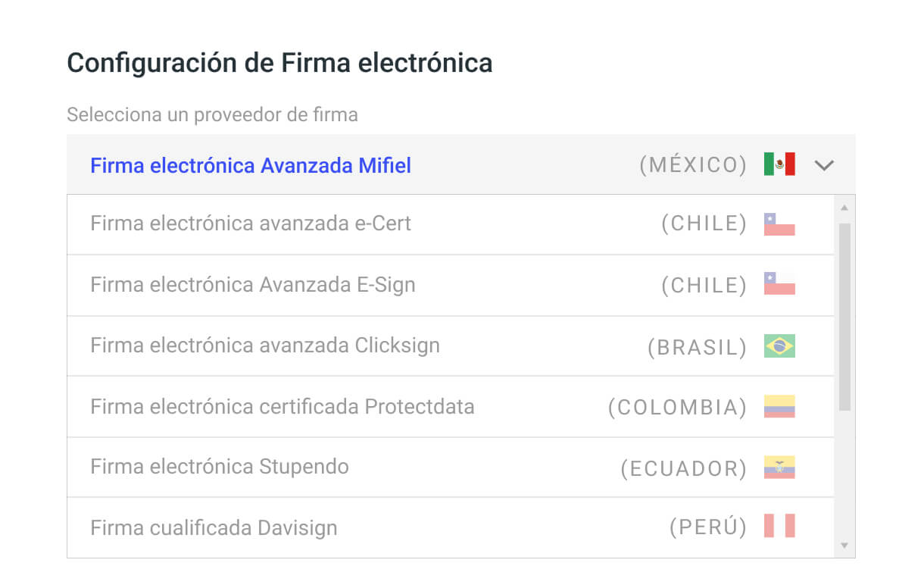The width and height of the screenshot is (924, 588).
Task: Click the scrollbar down arrow
Action: pyautogui.click(x=843, y=547)
